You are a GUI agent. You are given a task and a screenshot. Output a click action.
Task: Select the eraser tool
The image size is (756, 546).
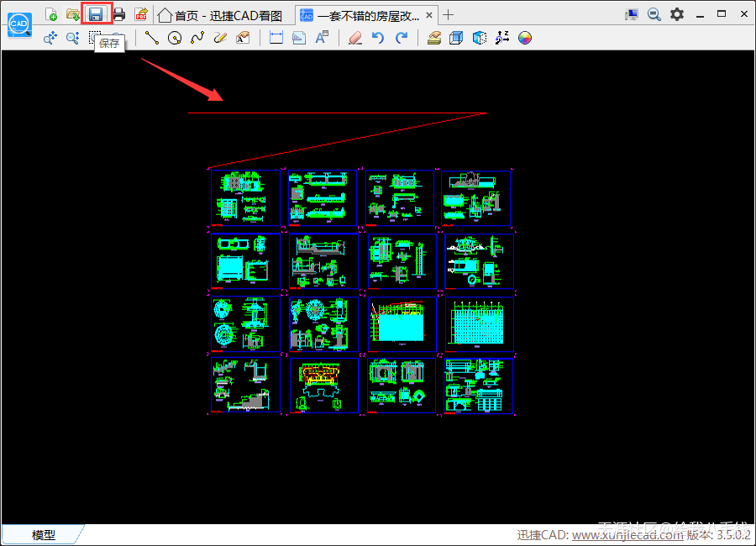point(355,38)
